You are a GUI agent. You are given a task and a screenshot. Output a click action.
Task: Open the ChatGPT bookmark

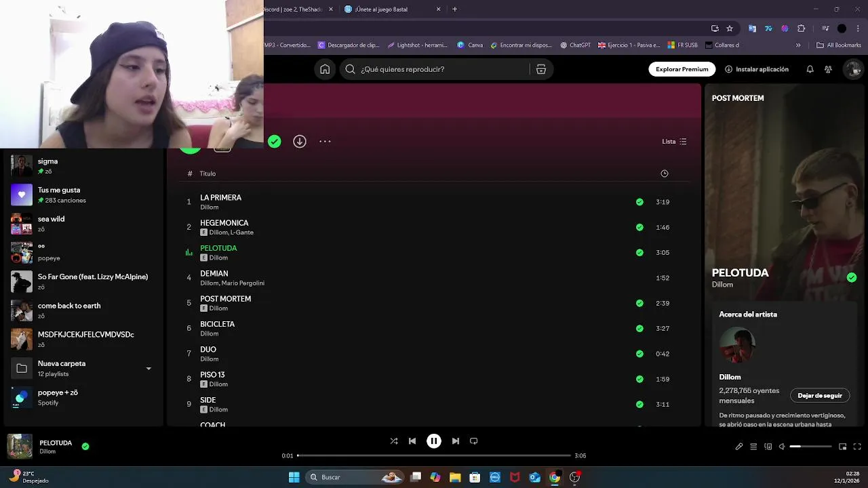coord(575,45)
